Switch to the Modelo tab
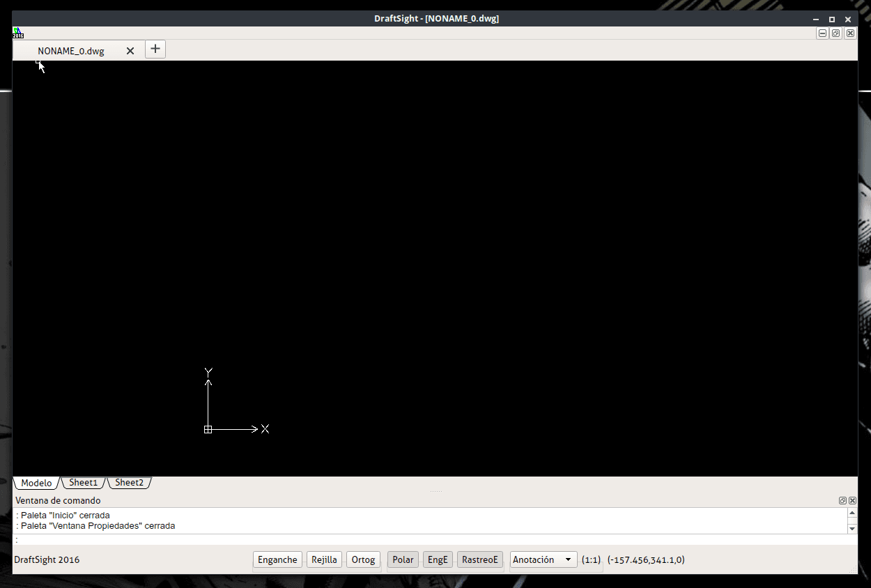871x588 pixels. pyautogui.click(x=36, y=483)
